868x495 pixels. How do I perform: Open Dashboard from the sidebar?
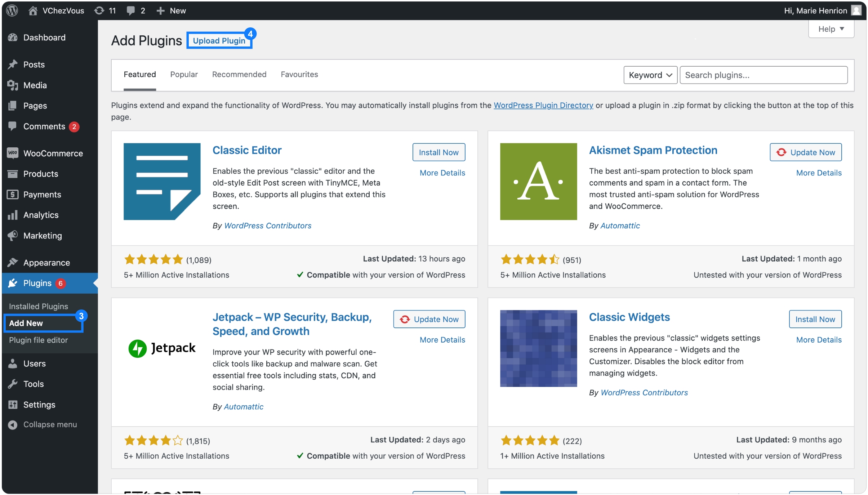coord(44,37)
